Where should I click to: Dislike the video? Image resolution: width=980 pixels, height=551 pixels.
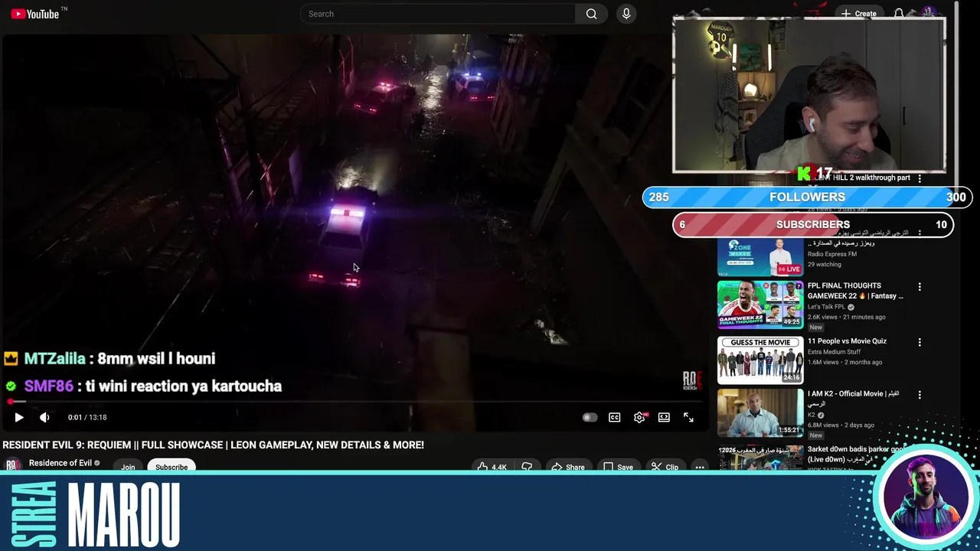527,467
